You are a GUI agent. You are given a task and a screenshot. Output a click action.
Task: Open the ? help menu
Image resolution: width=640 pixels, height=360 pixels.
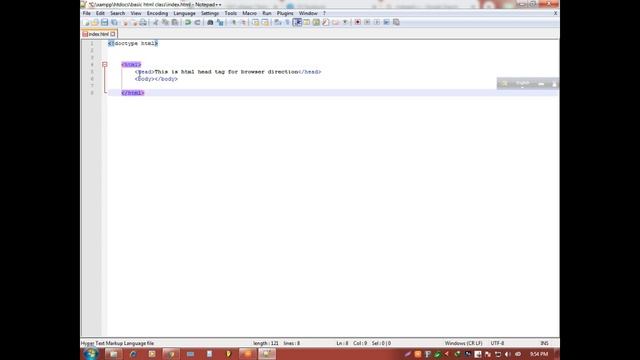(x=324, y=13)
